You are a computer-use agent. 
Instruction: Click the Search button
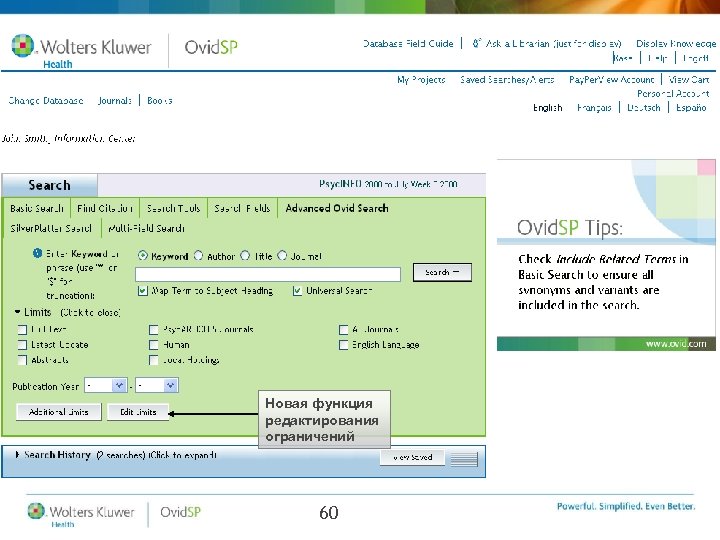click(x=442, y=272)
